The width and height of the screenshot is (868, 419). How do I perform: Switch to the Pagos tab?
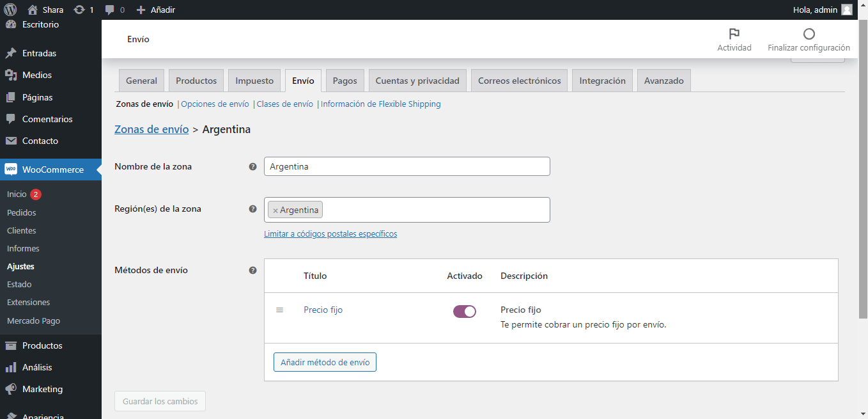click(x=345, y=81)
